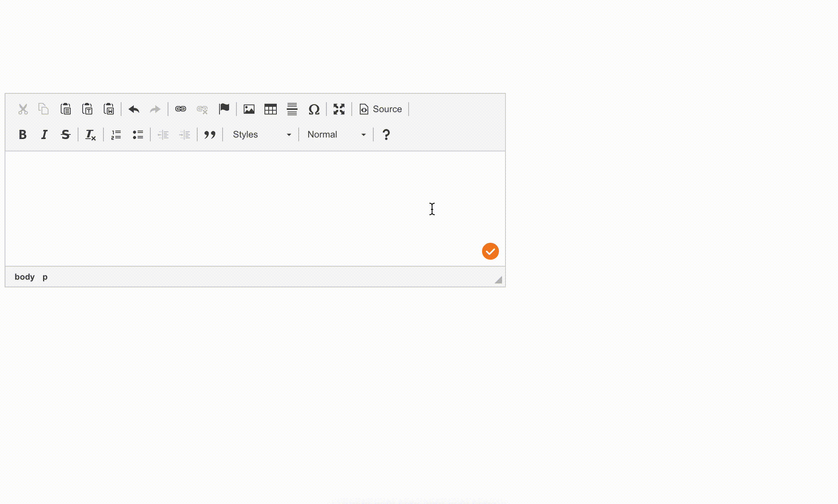The height and width of the screenshot is (504, 838).
Task: Click Paste as plain text icon
Action: tap(87, 109)
